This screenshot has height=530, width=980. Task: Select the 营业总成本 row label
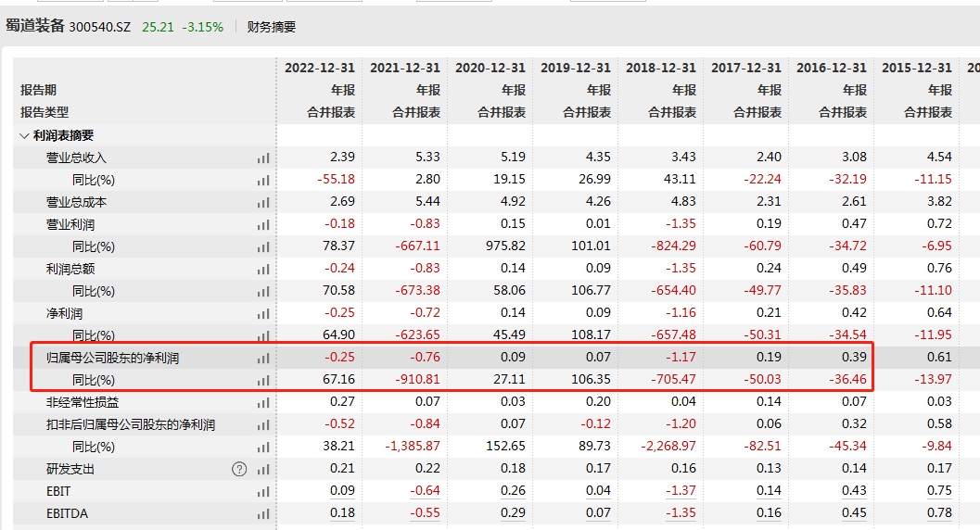pos(76,202)
